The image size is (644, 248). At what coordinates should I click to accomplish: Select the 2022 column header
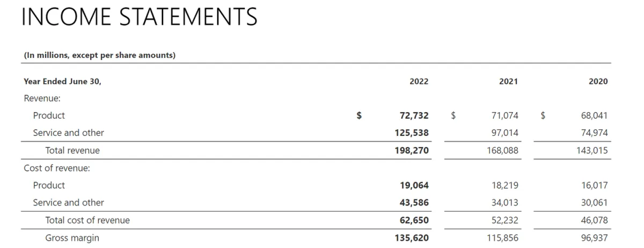419,82
